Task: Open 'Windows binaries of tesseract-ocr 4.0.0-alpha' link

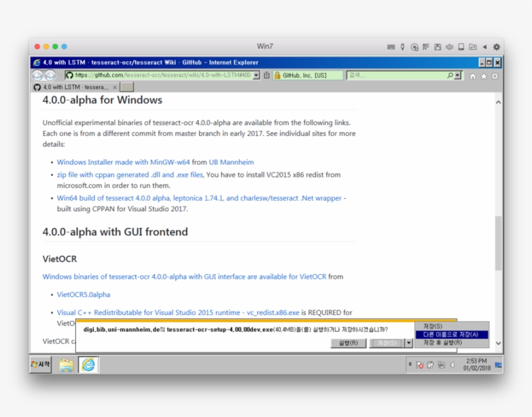Action: click(184, 277)
